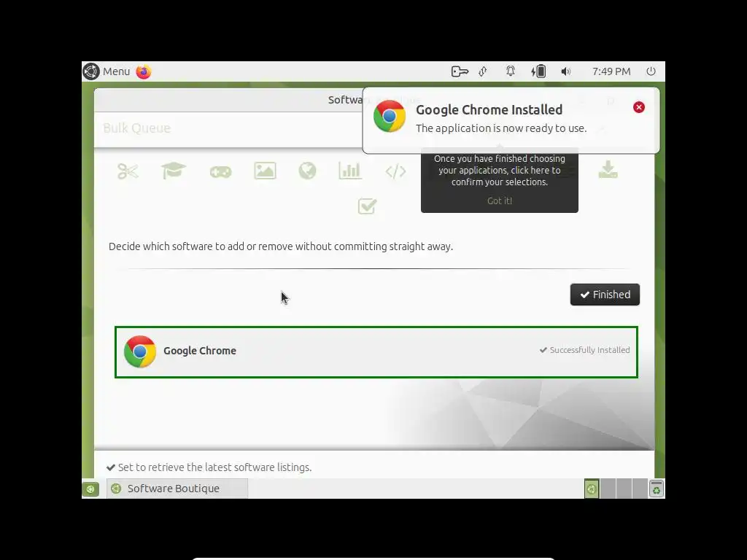Click the Finished button

[605, 295]
